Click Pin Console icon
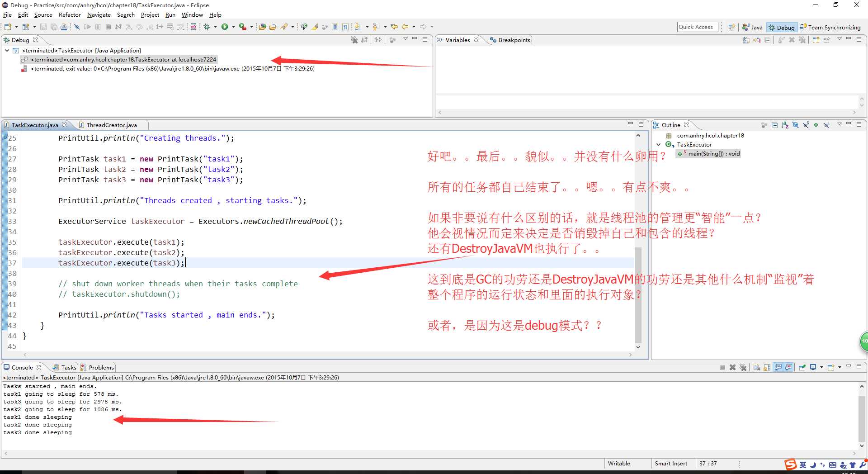This screenshot has height=474, width=868. pos(802,367)
